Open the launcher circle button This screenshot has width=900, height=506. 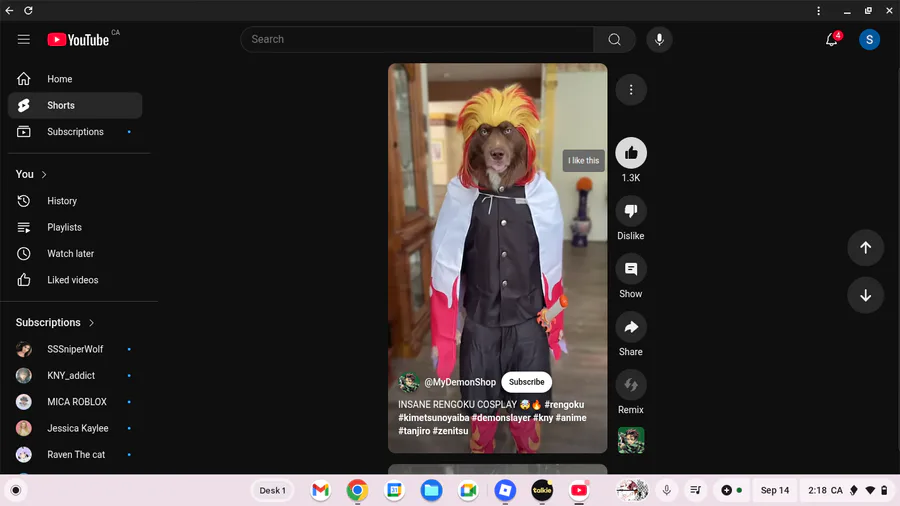point(15,491)
